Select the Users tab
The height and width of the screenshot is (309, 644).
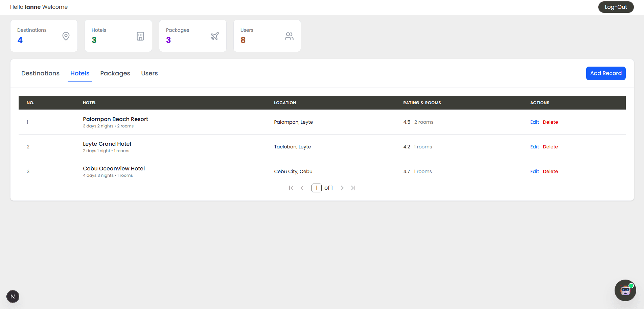pos(149,73)
